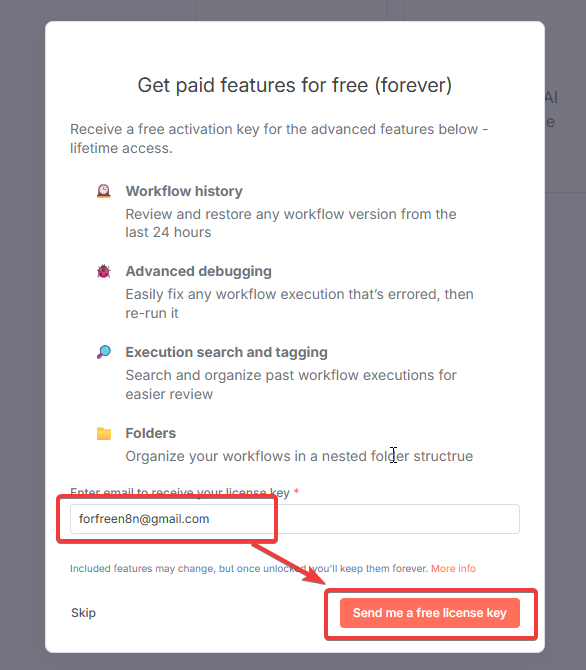Open the More info link
This screenshot has height=670, width=586.
(453, 568)
